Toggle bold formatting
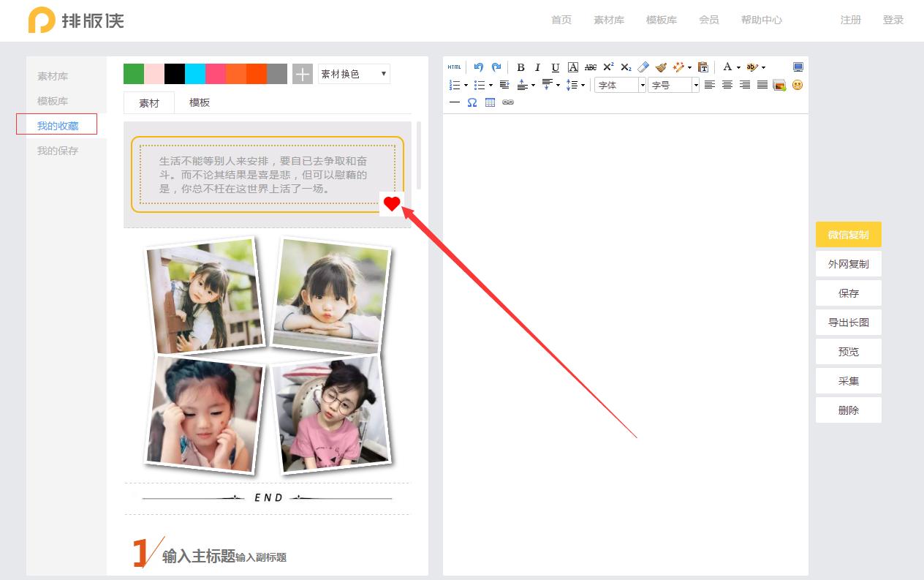 (x=520, y=67)
